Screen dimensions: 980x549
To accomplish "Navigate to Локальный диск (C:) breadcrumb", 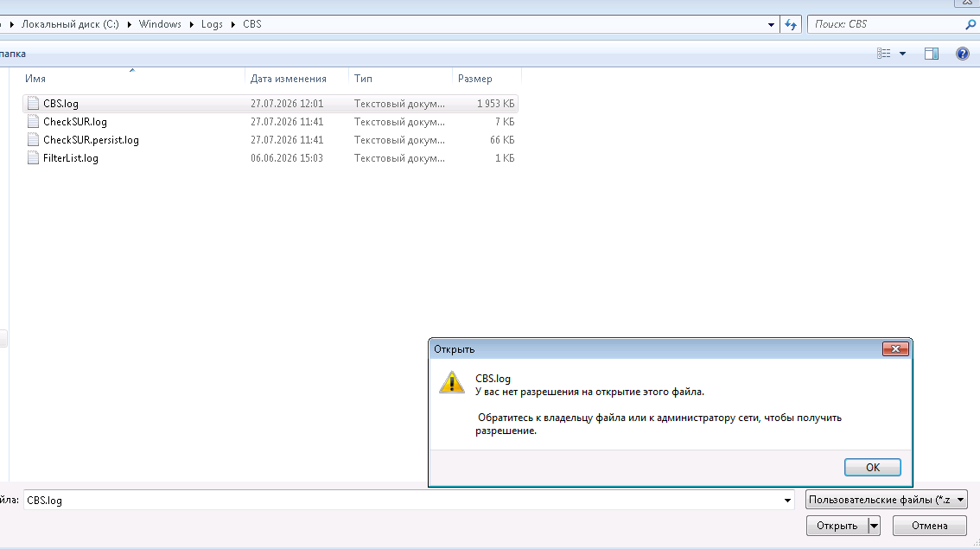I will point(70,24).
